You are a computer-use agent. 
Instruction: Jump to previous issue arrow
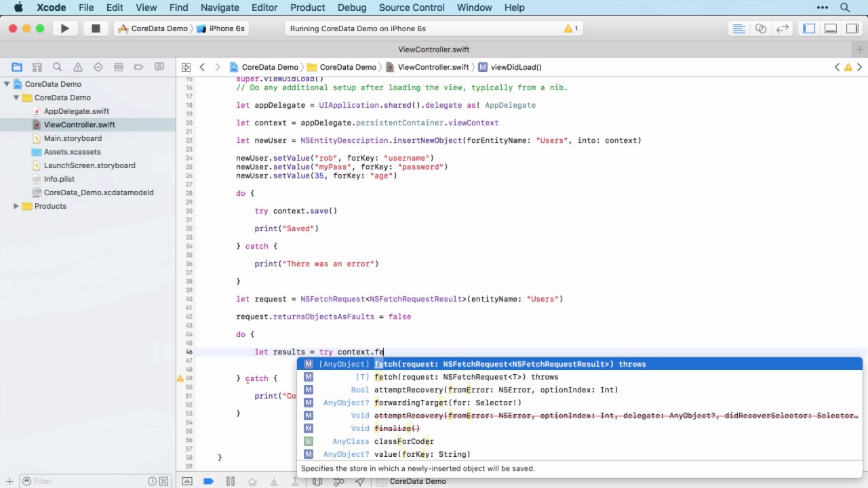(x=837, y=67)
